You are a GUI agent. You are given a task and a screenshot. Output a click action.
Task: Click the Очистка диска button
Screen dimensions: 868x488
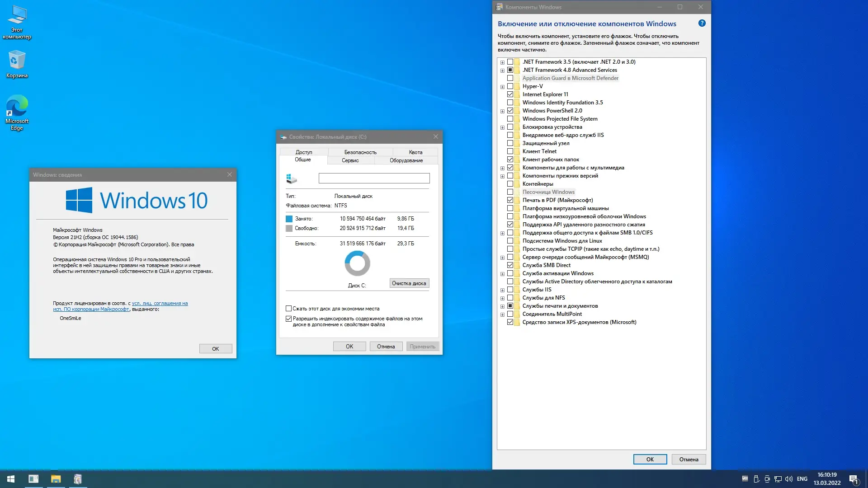pos(409,283)
